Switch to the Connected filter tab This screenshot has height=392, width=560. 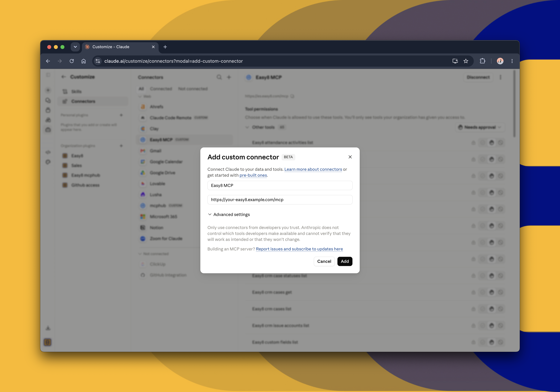[161, 89]
